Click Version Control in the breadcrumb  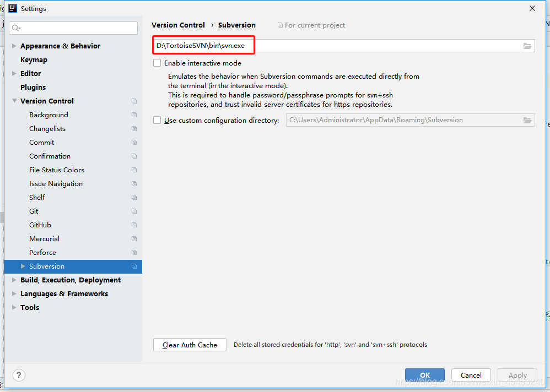178,25
